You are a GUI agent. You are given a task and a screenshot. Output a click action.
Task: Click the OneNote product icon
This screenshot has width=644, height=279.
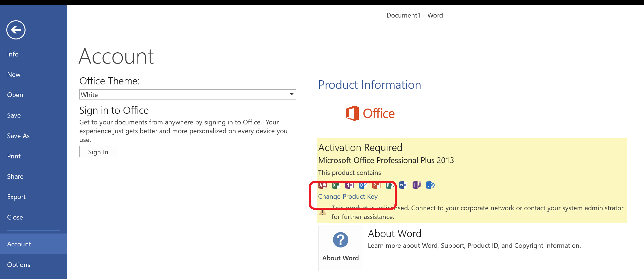[x=349, y=186]
